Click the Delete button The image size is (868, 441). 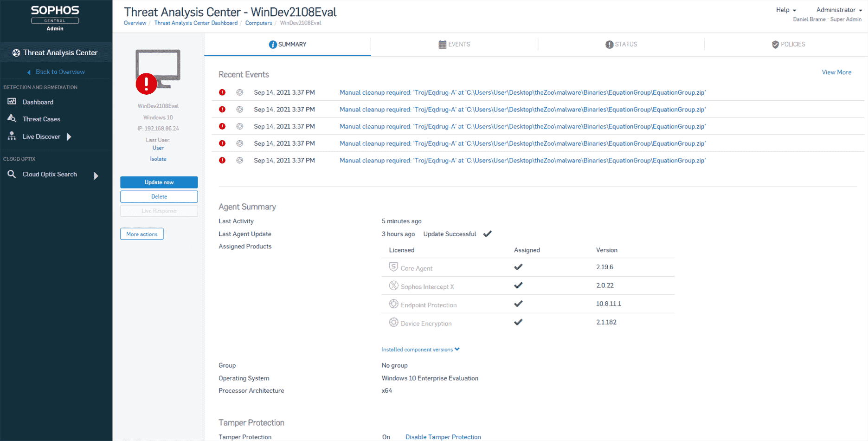pos(159,196)
